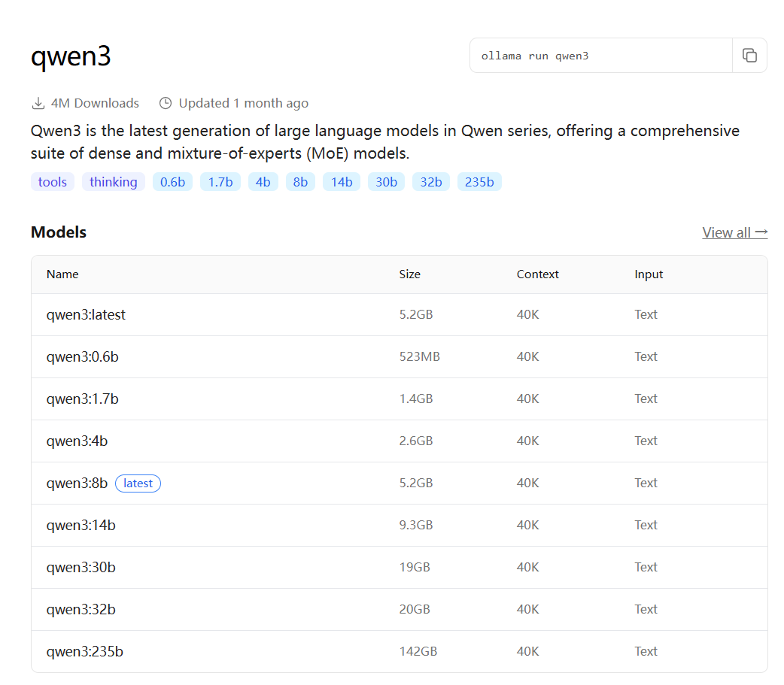Viewport: 784px width, 685px height.
Task: Click the clock icon beside Updated
Action: click(166, 104)
